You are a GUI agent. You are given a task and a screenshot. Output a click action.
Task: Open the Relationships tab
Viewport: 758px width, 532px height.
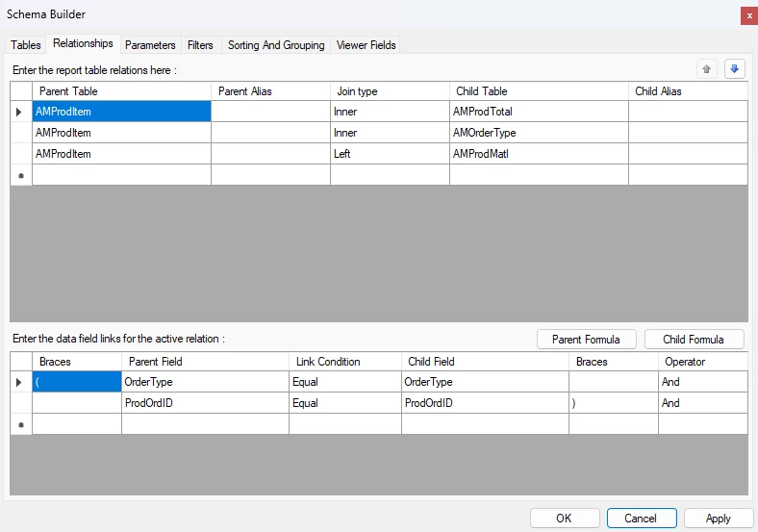tap(83, 43)
